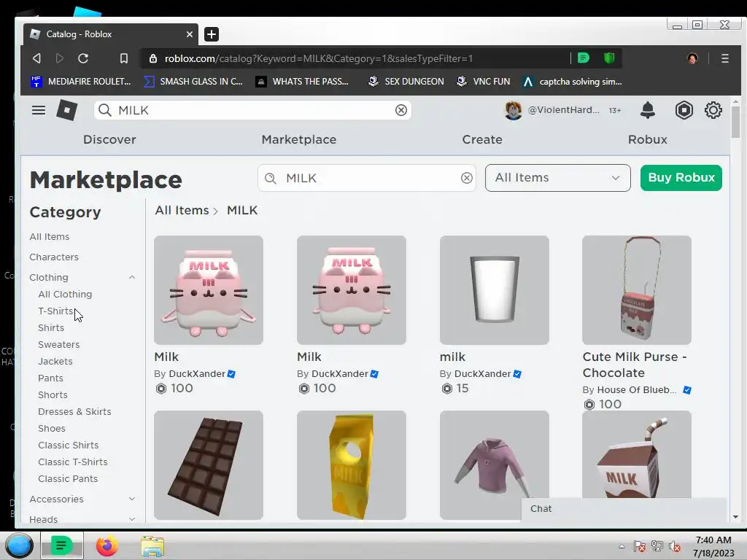Select All Clothing subcategory

click(x=65, y=295)
